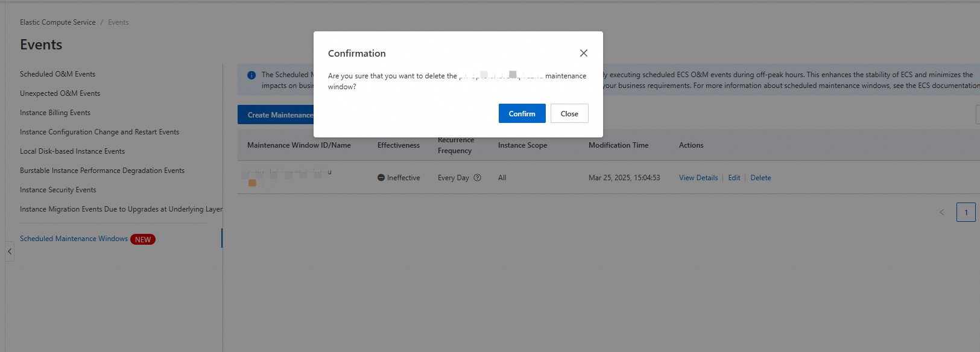This screenshot has height=352, width=980.
Task: Open Scheduled O&M Events
Action: tap(57, 74)
